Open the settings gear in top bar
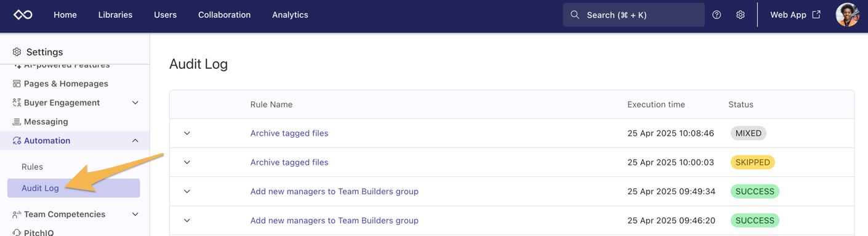The width and height of the screenshot is (868, 236). pyautogui.click(x=741, y=15)
